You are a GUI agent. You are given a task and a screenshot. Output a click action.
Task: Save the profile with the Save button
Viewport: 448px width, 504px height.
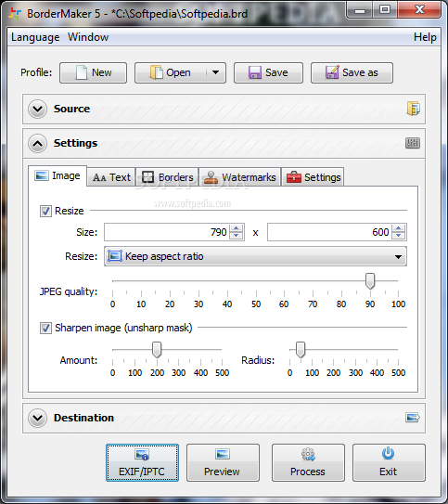268,73
